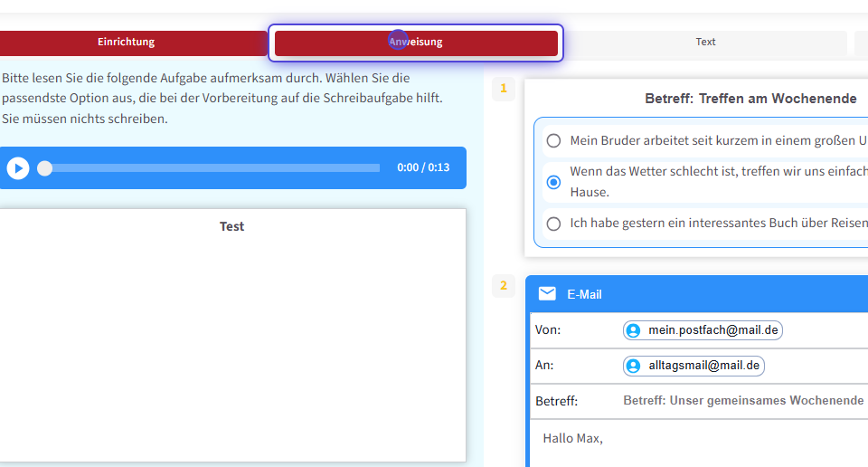Click the audio progress slider handle
Screen dimensions: 868x467
(x=44, y=168)
